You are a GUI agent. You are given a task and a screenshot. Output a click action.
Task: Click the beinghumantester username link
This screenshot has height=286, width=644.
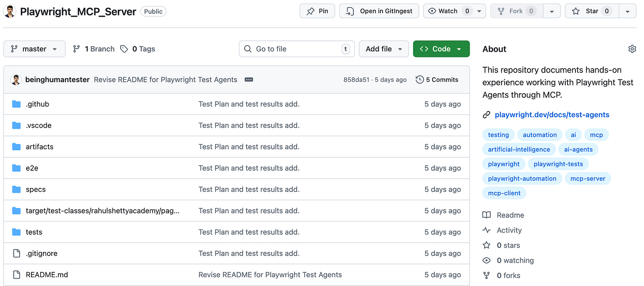57,80
